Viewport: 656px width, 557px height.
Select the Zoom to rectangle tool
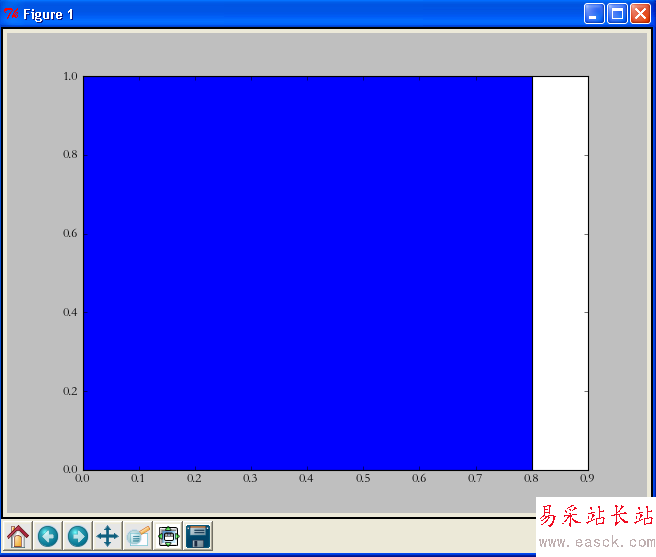[x=138, y=536]
